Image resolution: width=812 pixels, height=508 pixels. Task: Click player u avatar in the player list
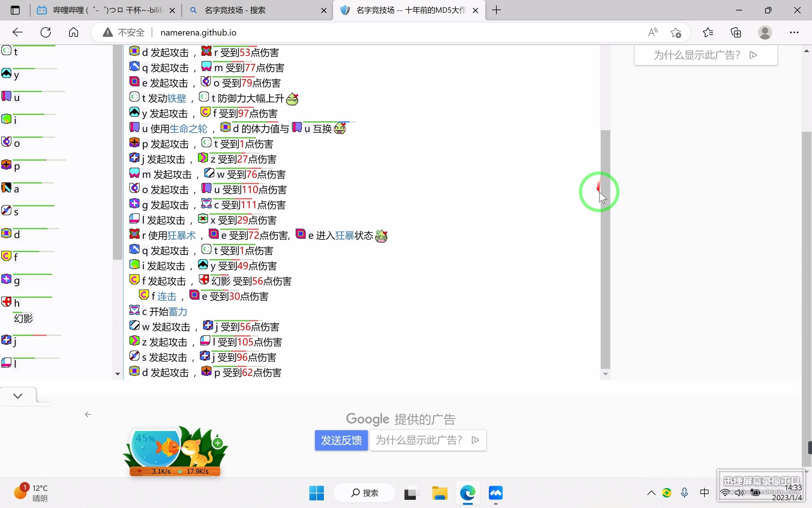point(6,96)
